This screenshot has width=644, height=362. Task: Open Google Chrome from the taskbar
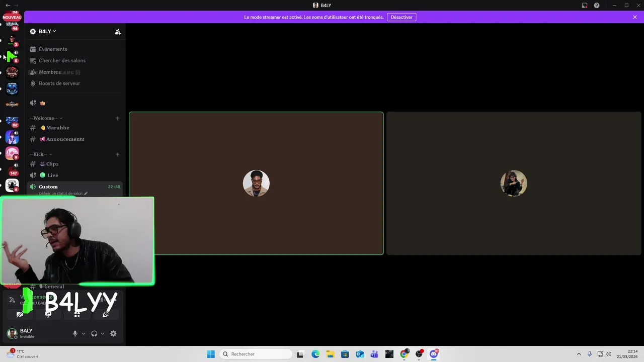click(x=404, y=354)
